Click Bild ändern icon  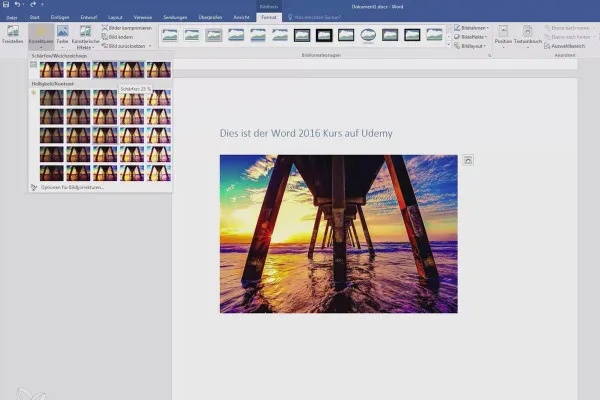coord(104,37)
